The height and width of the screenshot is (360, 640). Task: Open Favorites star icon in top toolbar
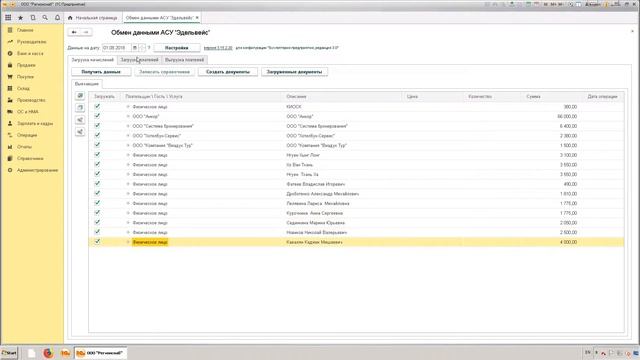(x=20, y=18)
